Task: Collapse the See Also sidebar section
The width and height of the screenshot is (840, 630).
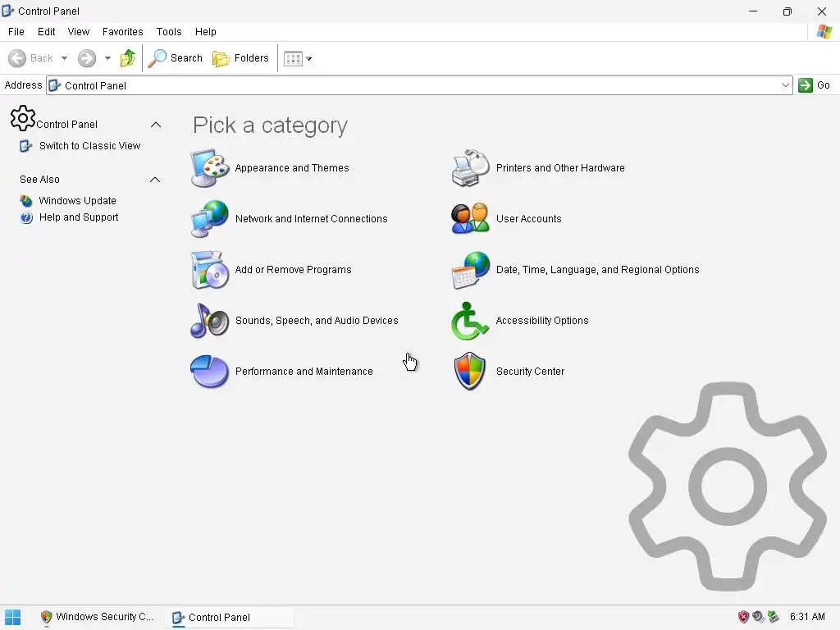Action: [155, 180]
